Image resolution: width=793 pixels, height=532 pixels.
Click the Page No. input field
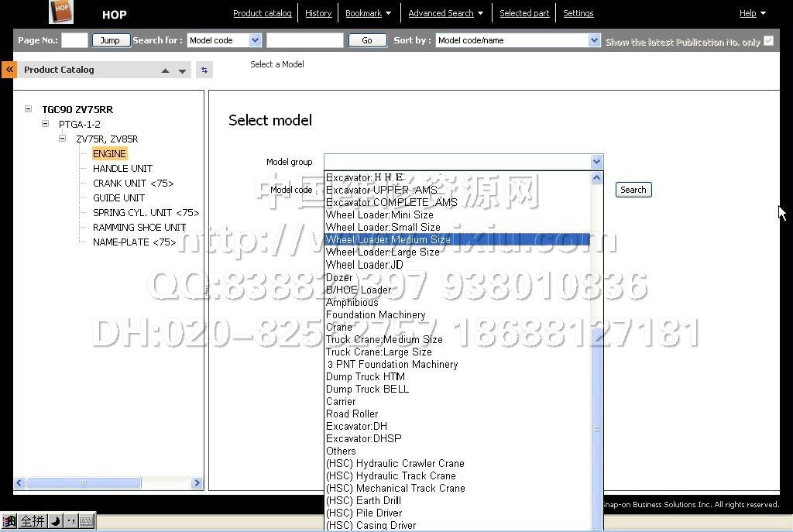click(x=74, y=40)
